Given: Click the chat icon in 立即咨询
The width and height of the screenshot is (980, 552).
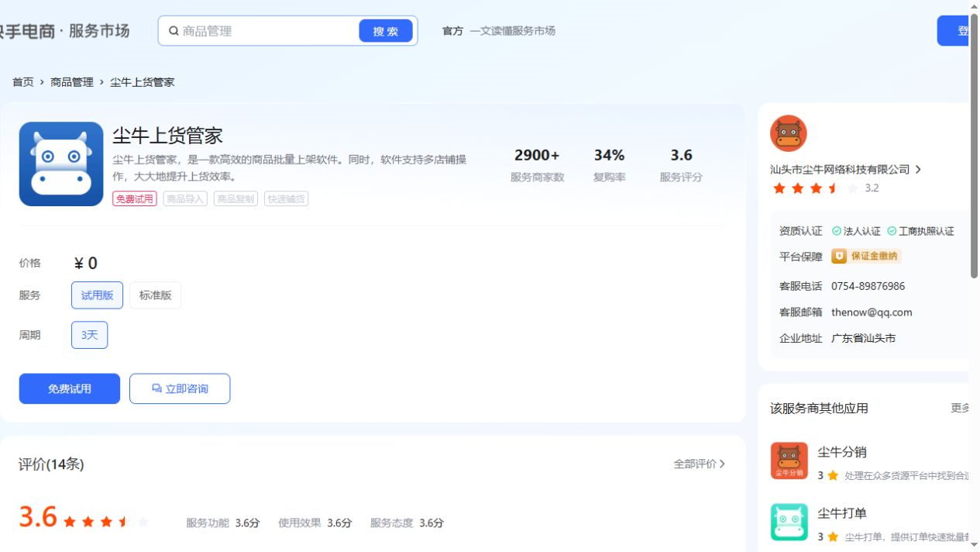Looking at the screenshot, I should [x=156, y=388].
